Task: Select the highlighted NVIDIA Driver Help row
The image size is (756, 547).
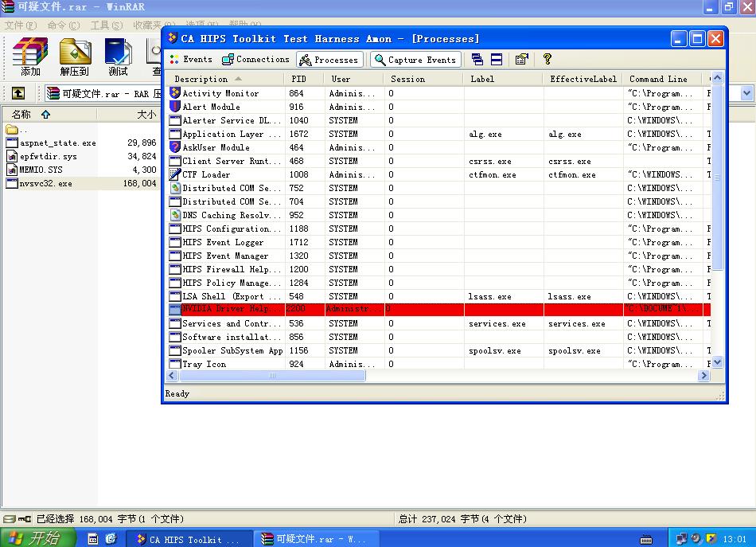Action: click(439, 309)
